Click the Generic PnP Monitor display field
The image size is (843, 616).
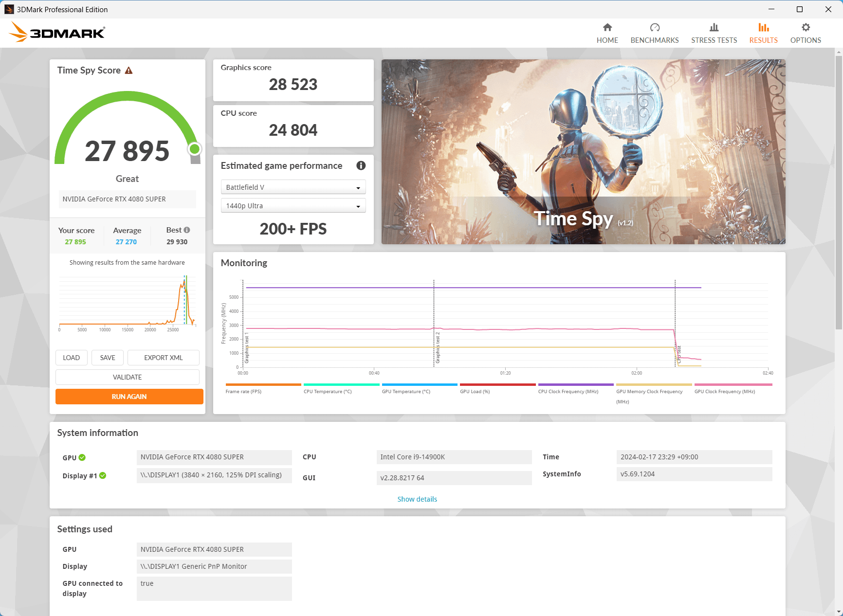[x=214, y=566]
